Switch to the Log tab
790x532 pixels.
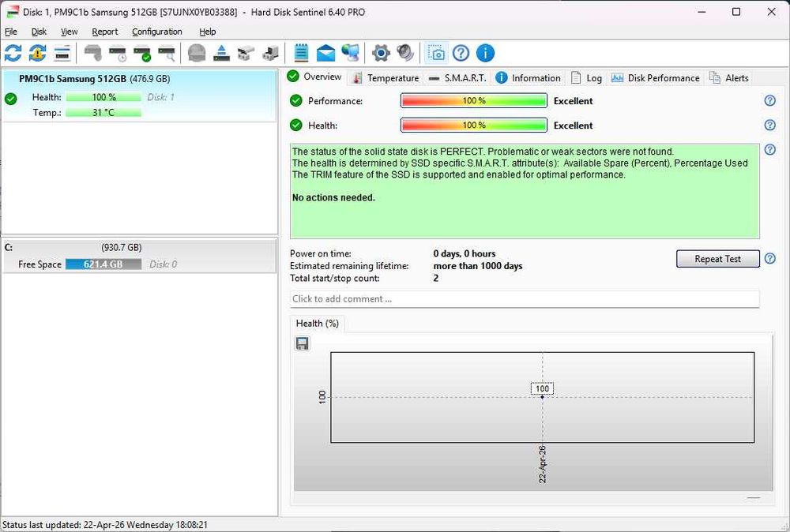[586, 78]
